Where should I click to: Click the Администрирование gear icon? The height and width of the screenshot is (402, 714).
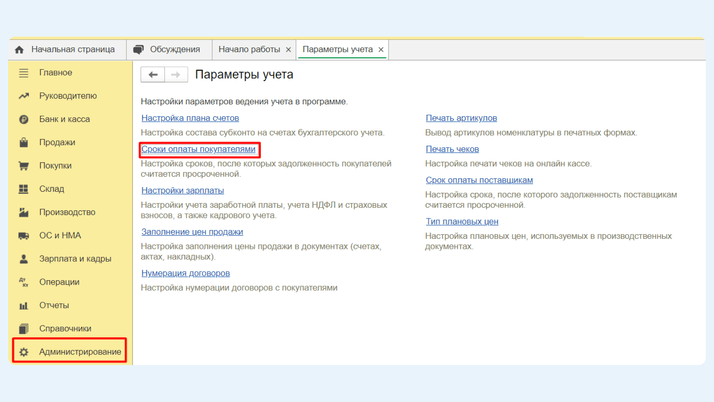[x=24, y=352]
